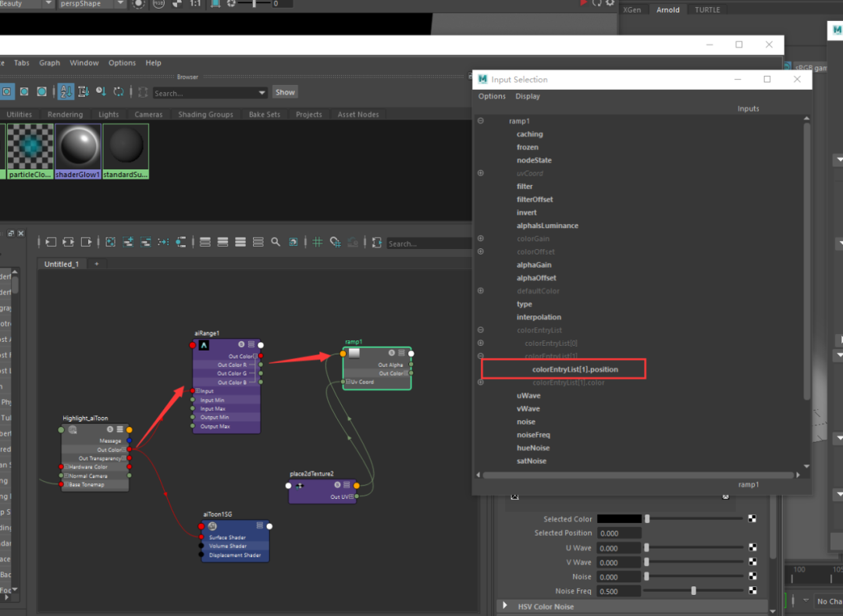Click the Input and output connections icon
Screen dimensions: 843x616
tap(68, 243)
